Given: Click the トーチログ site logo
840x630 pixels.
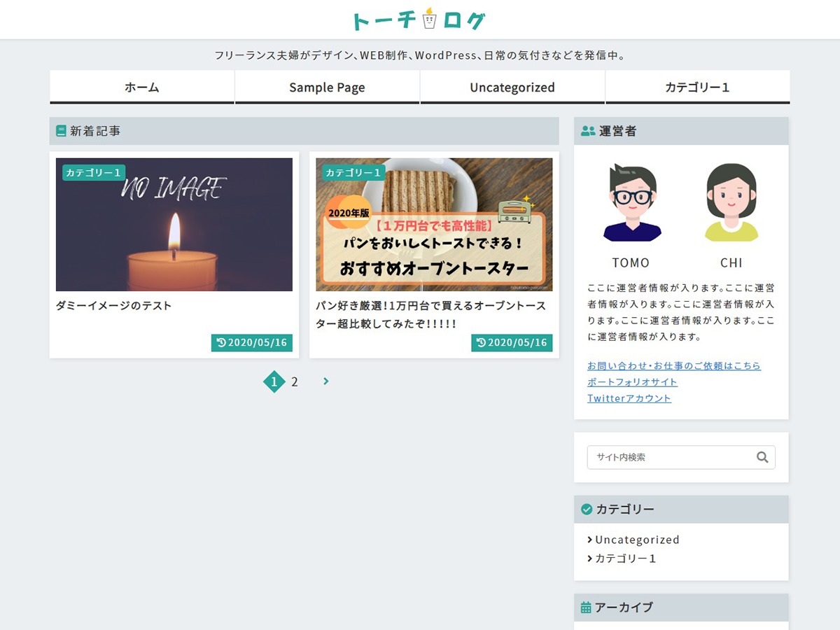Looking at the screenshot, I should click(x=419, y=20).
